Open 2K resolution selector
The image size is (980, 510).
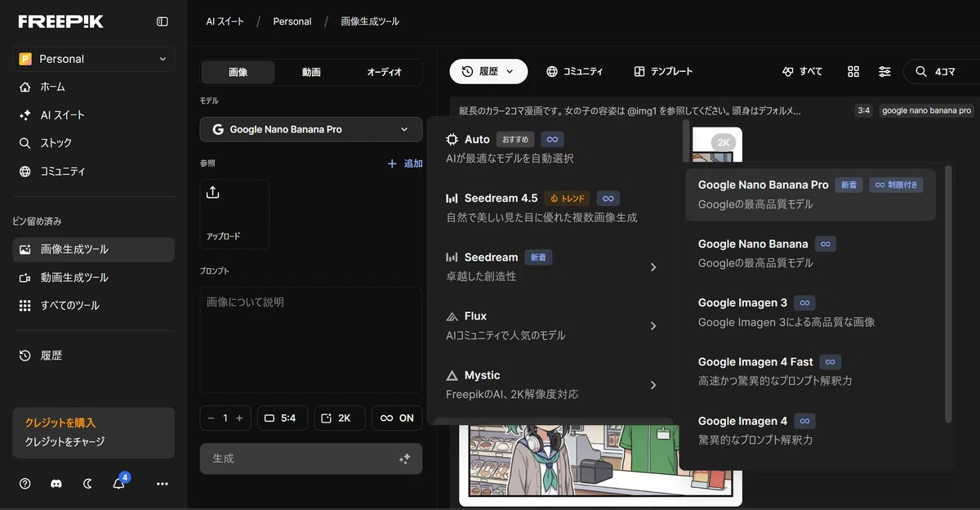point(339,418)
